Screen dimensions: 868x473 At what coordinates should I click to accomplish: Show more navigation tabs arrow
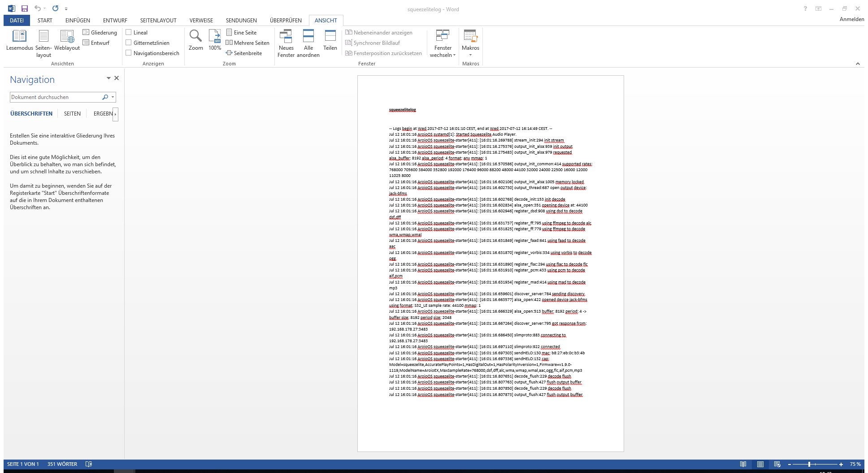coord(116,114)
